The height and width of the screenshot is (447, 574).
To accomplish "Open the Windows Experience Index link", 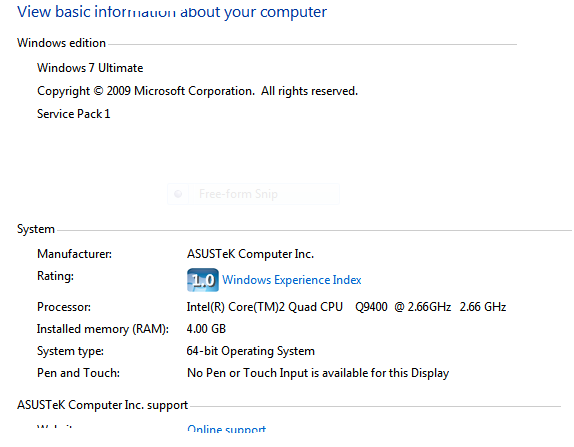I will pyautogui.click(x=292, y=280).
